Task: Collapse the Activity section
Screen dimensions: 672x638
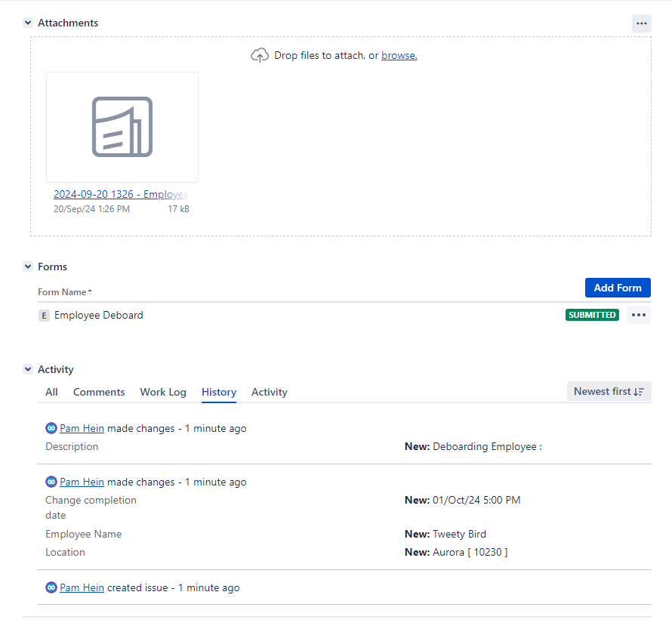Action: point(27,369)
